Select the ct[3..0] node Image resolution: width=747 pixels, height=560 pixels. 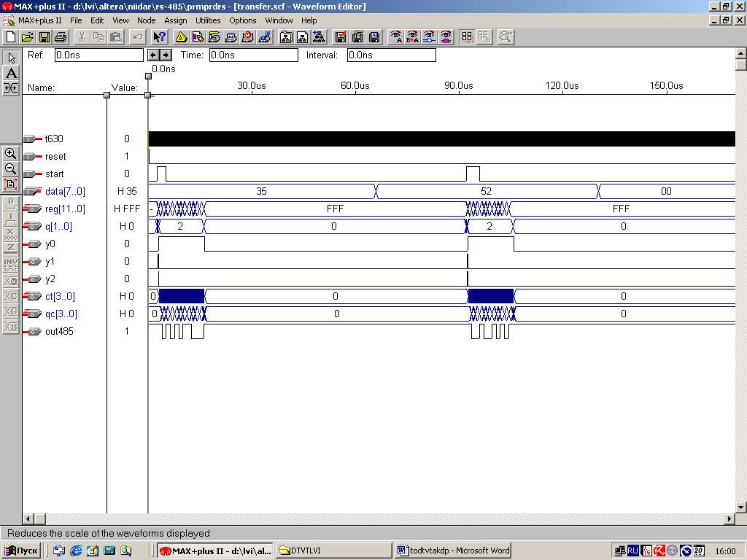[x=60, y=296]
